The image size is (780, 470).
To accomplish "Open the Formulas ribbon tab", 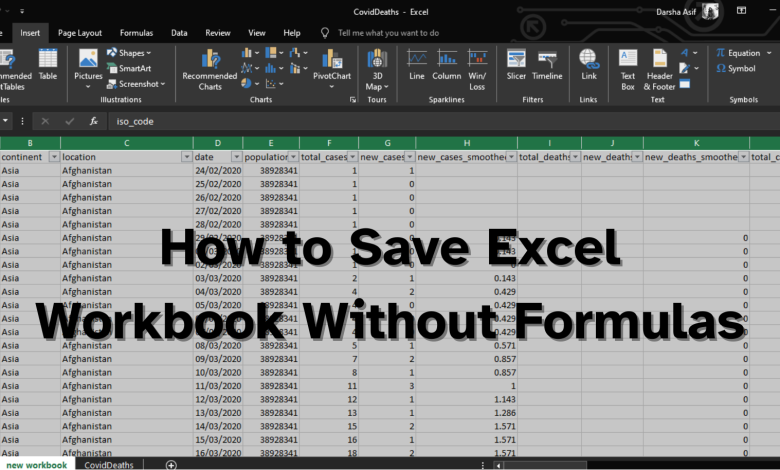I will pyautogui.click(x=136, y=33).
